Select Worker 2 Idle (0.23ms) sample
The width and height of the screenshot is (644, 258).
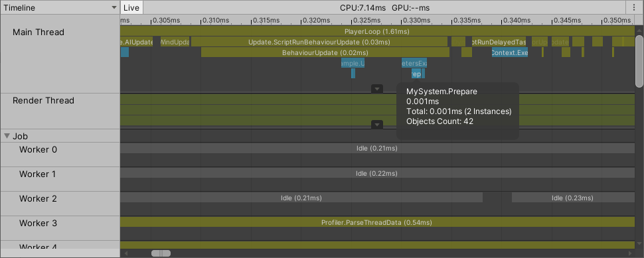[573, 198]
